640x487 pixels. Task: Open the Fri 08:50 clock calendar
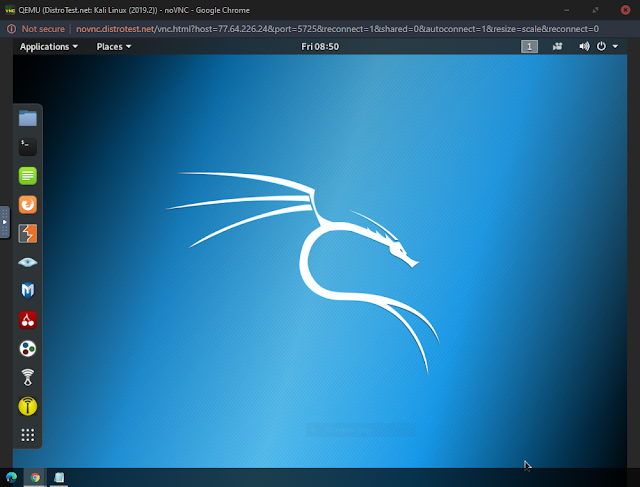pyautogui.click(x=320, y=47)
